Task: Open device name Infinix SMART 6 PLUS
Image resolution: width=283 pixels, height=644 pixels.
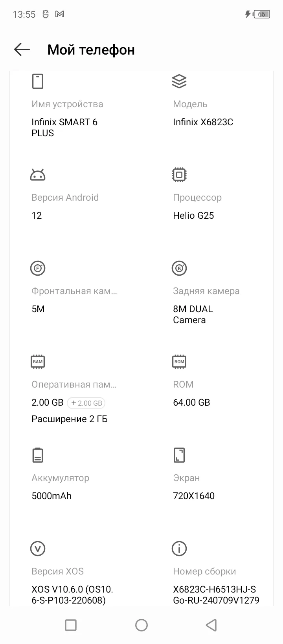Action: click(x=64, y=128)
